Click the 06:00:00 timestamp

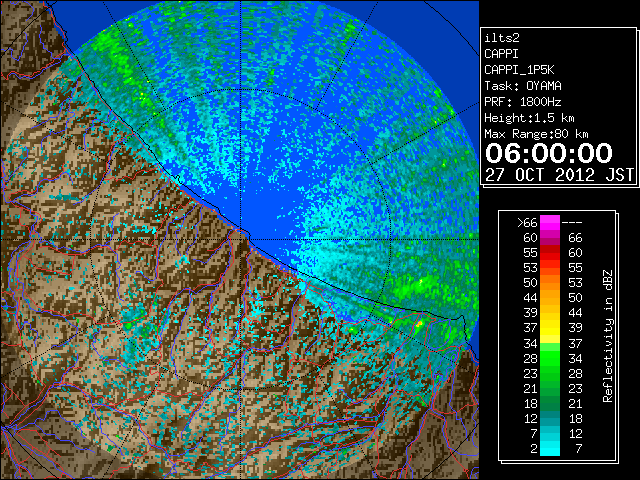point(549,153)
